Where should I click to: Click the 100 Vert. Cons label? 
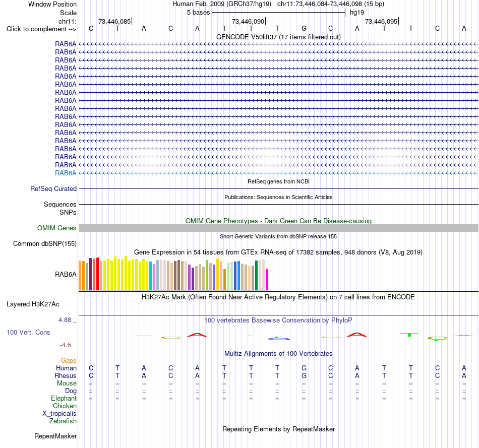coord(28,332)
